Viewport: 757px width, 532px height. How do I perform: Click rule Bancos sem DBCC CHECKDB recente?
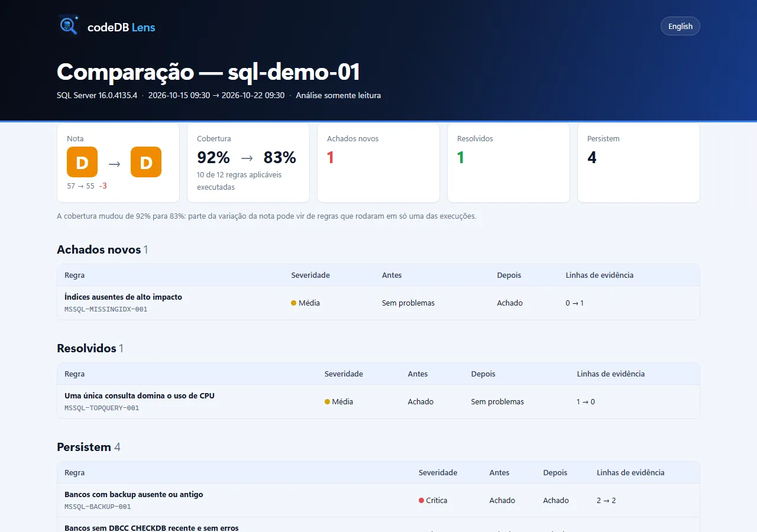151,527
